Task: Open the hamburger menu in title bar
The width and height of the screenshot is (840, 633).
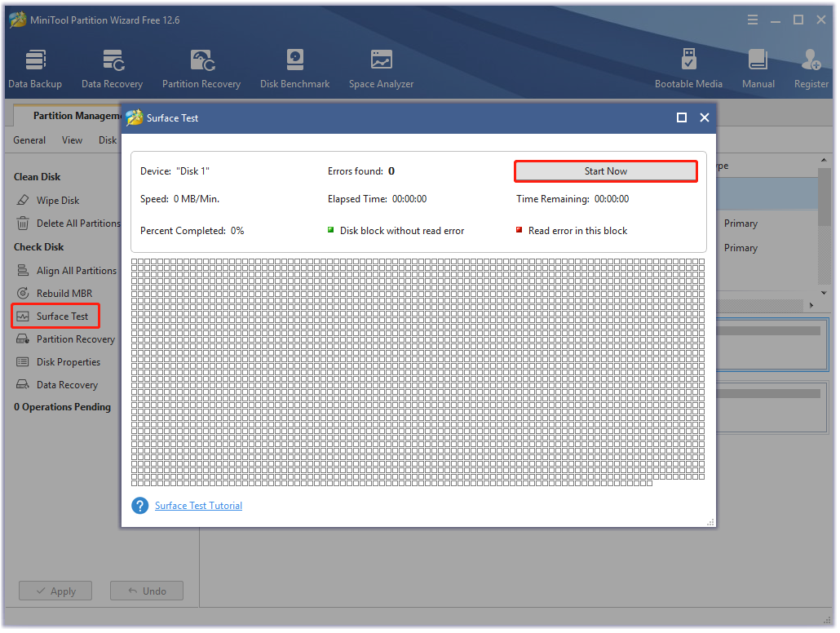Action: pyautogui.click(x=753, y=20)
